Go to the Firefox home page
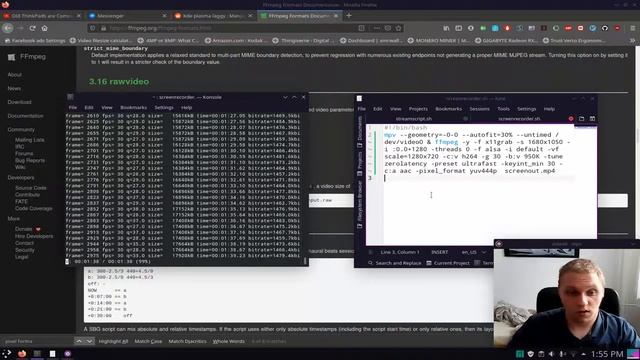The width and height of the screenshot is (640, 360). tap(44, 28)
